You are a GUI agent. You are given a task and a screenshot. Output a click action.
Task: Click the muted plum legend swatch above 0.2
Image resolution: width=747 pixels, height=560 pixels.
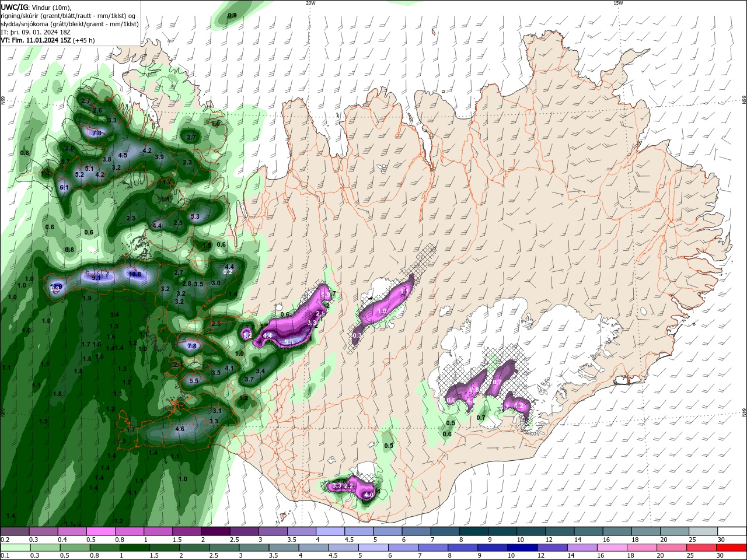[15, 531]
